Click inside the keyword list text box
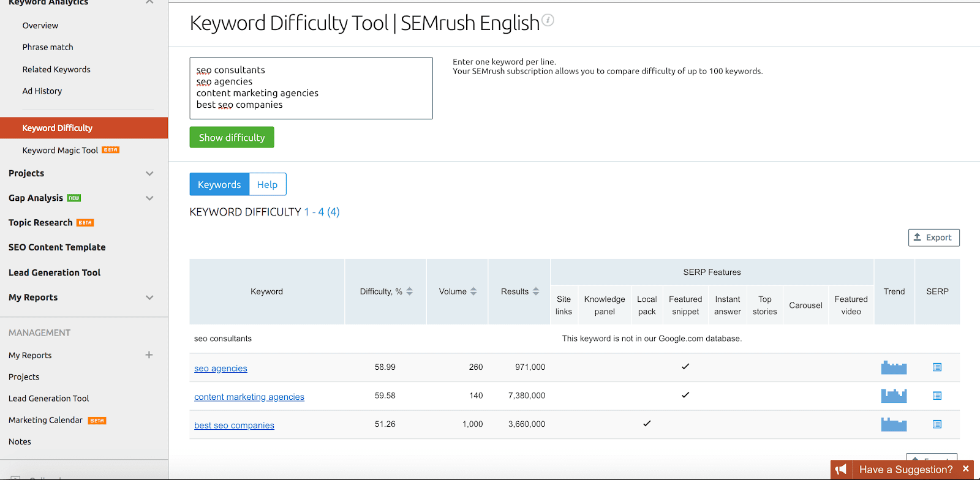Screen dimensions: 980x480 311,88
